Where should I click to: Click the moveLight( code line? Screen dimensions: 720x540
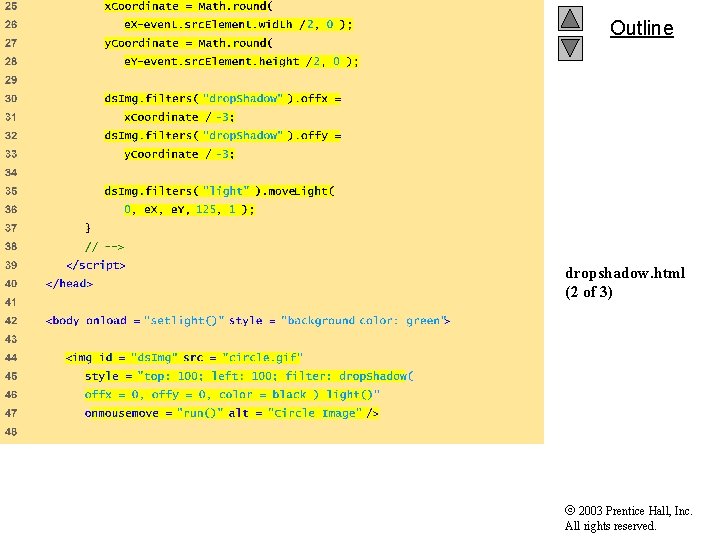click(219, 191)
